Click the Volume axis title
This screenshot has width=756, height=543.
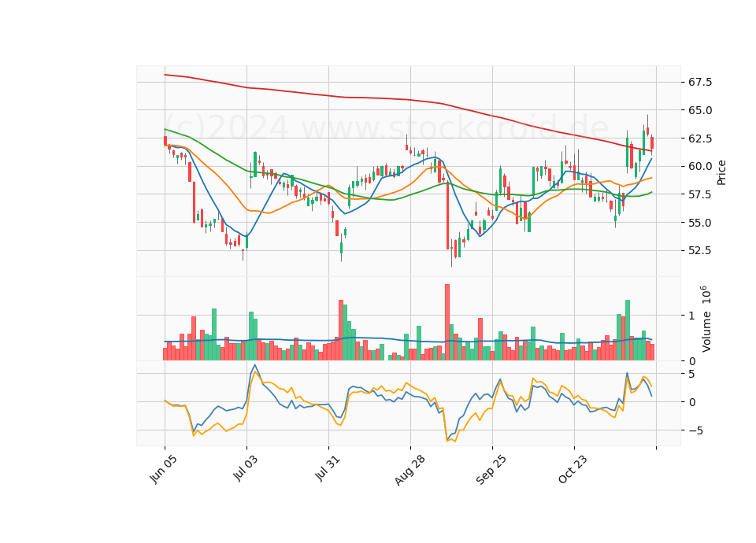(x=706, y=319)
